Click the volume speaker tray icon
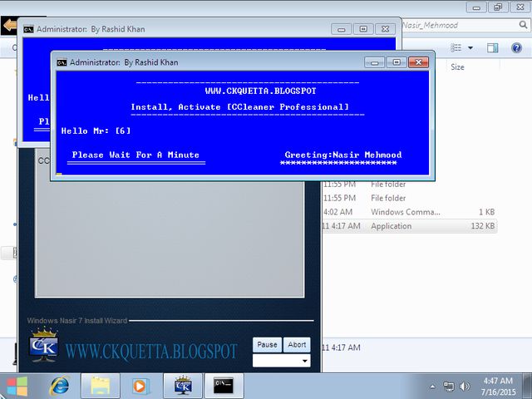This screenshot has height=399, width=532. click(465, 387)
